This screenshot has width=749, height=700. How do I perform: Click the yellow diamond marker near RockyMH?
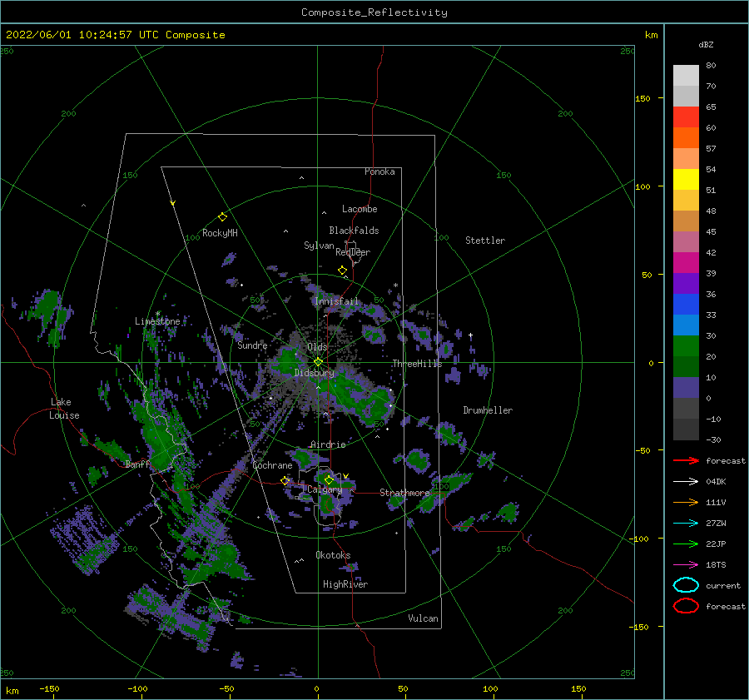(x=222, y=217)
